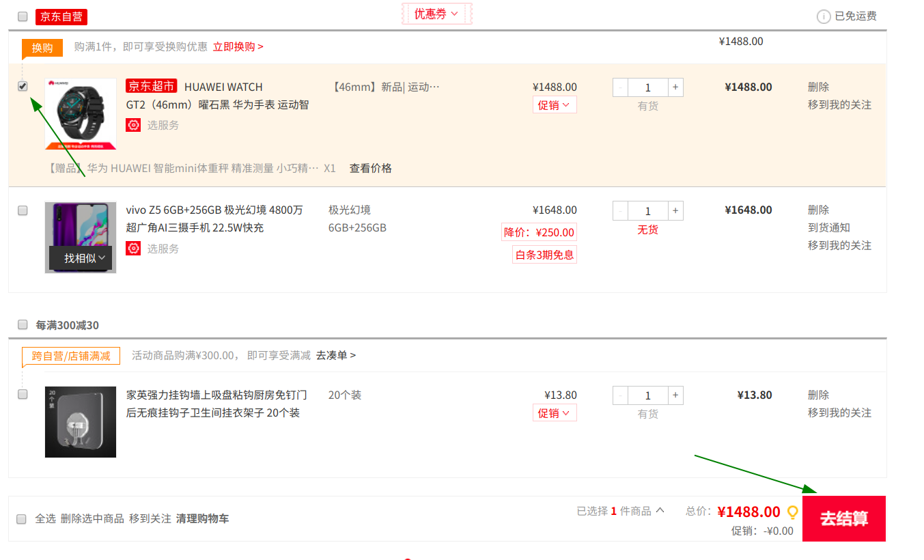Image resolution: width=924 pixels, height=560 pixels.
Task: Increase the hooks item quantity with plus
Action: coord(675,395)
